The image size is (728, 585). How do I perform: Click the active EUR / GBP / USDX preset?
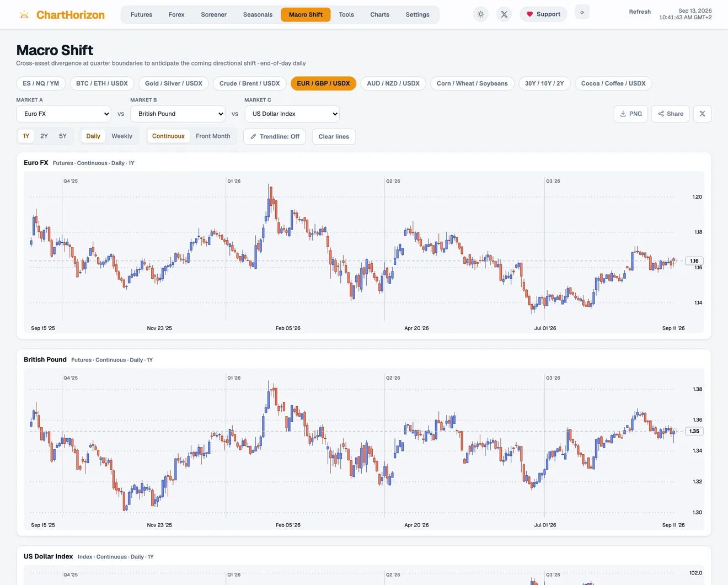coord(323,83)
